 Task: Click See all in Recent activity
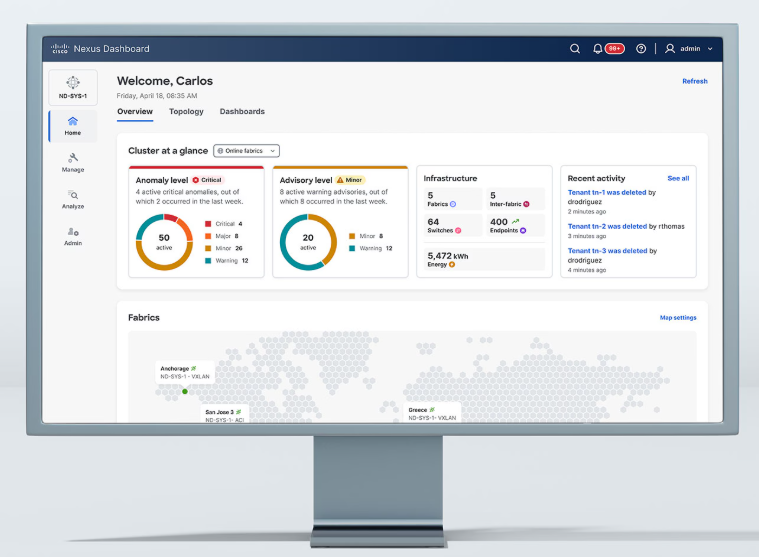pos(678,178)
